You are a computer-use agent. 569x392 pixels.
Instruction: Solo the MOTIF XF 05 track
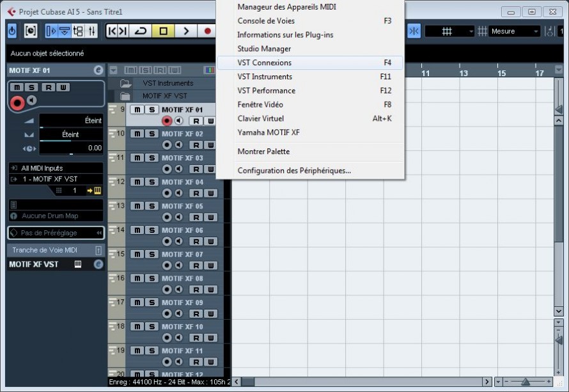click(152, 206)
